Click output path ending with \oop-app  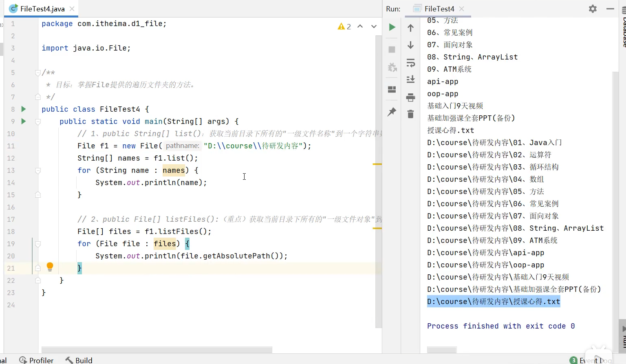tap(485, 265)
